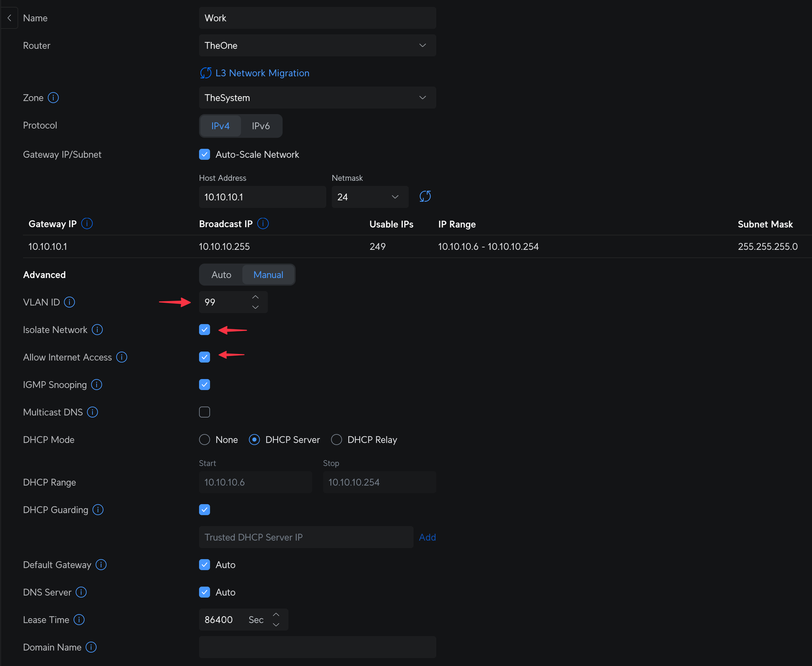This screenshot has height=666, width=812.
Task: Click the L3 Network Migration link
Action: (x=262, y=73)
